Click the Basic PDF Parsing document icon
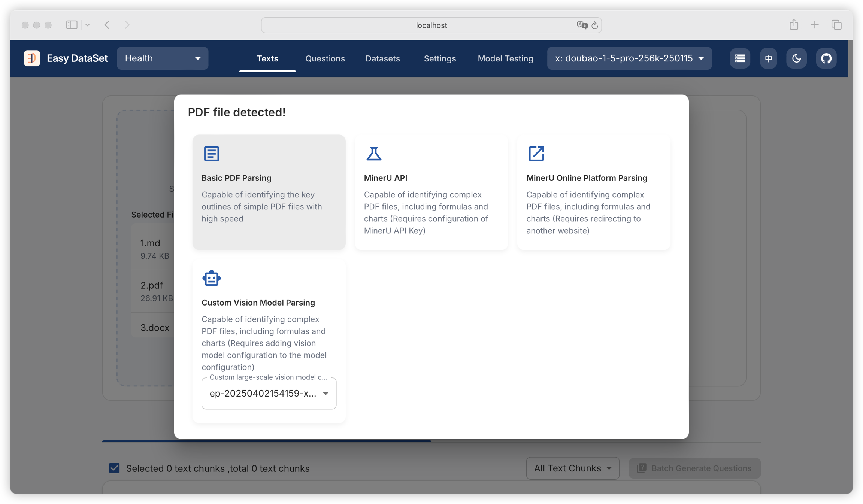The height and width of the screenshot is (504, 863). coord(211,154)
